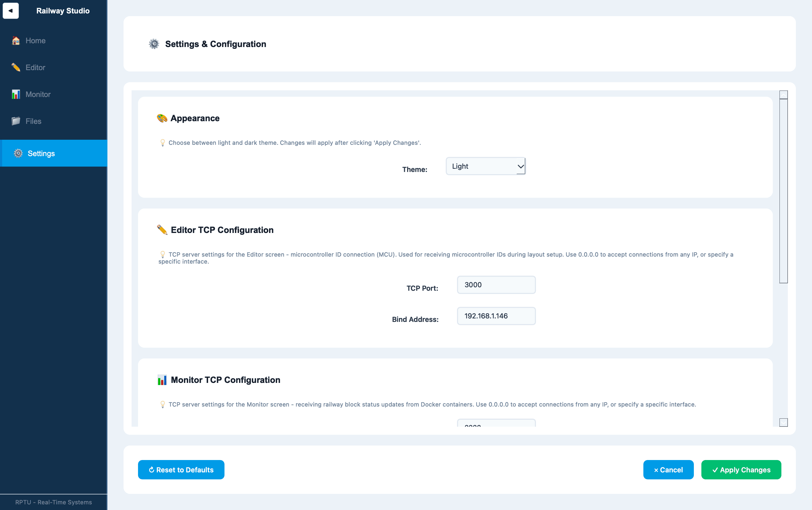Open the Home page label
Viewport: 812px width, 510px height.
(x=35, y=41)
